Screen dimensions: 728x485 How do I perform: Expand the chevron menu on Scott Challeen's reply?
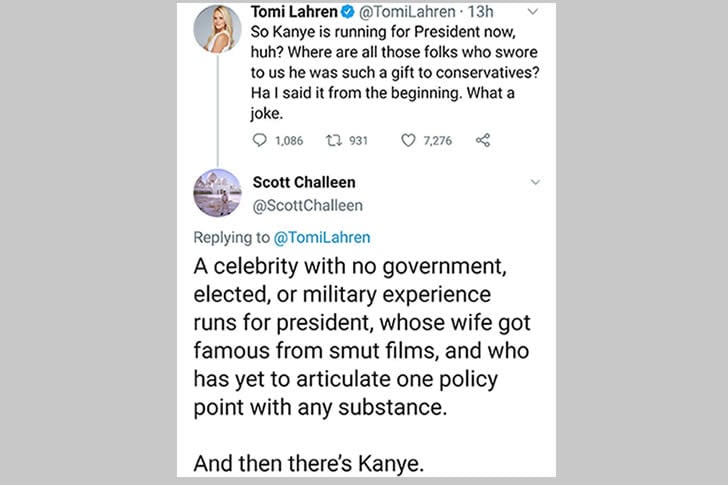tap(535, 183)
